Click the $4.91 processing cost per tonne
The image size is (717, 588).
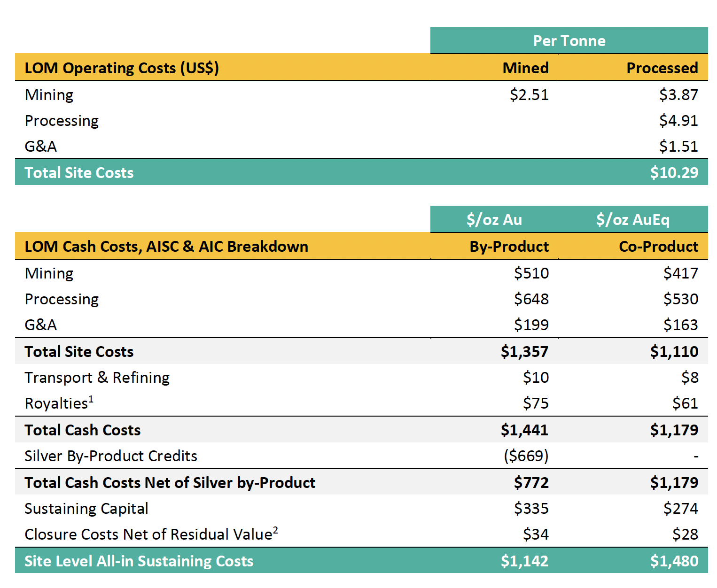pos(678,121)
